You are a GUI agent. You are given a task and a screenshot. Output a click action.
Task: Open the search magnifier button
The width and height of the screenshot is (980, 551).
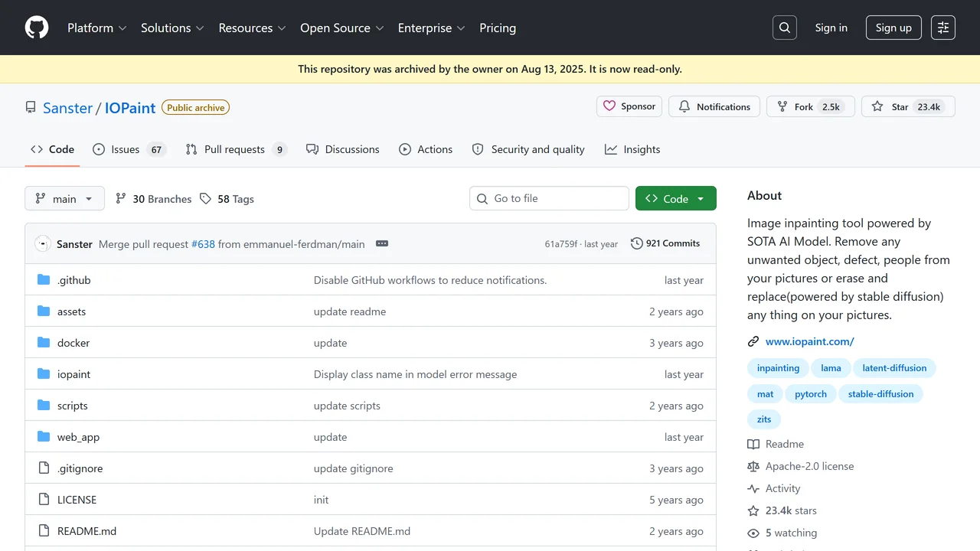click(x=785, y=28)
